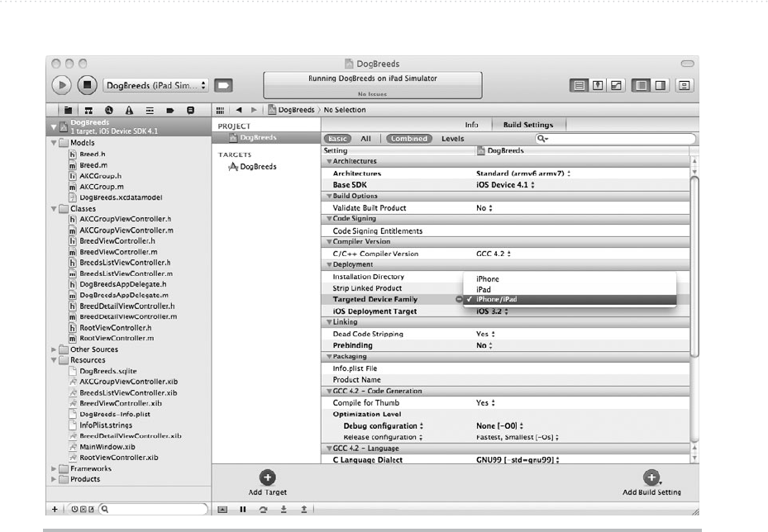
Task: Switch to the Assistant editor icon
Action: [x=598, y=86]
